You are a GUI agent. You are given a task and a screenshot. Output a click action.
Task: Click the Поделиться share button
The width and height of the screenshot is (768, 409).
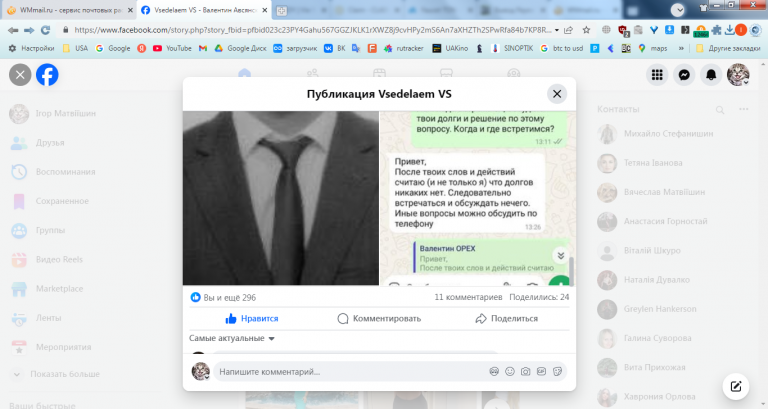pyautogui.click(x=506, y=318)
